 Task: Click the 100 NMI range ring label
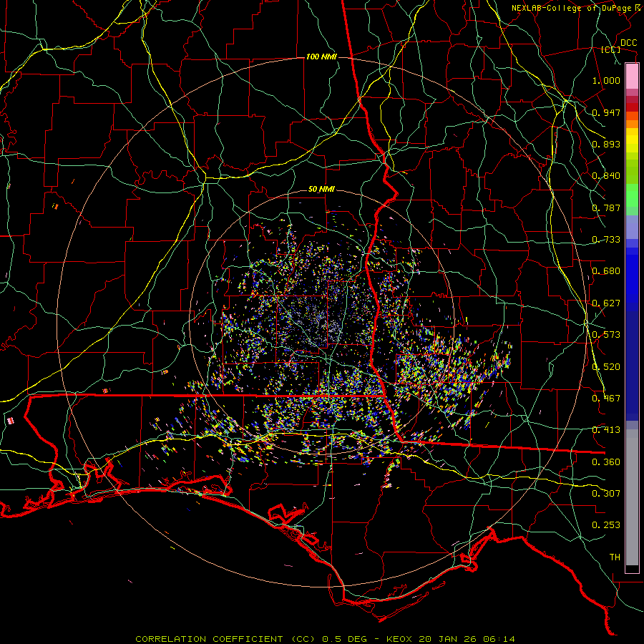coord(321,57)
